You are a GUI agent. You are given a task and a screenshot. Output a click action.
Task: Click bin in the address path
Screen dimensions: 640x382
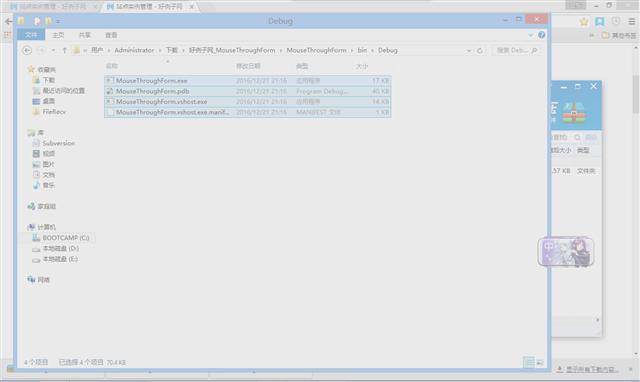coord(362,51)
